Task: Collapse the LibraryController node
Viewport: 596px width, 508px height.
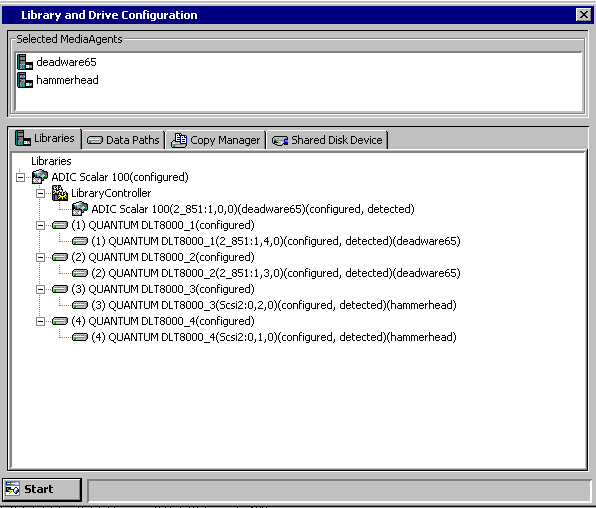Action: (x=40, y=193)
